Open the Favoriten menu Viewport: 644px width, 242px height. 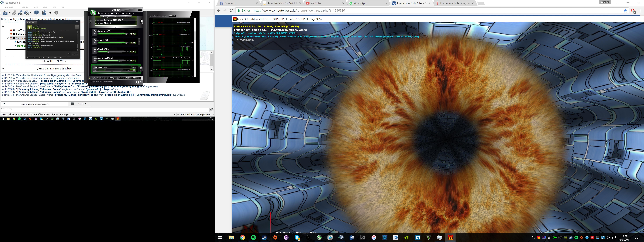point(25,7)
